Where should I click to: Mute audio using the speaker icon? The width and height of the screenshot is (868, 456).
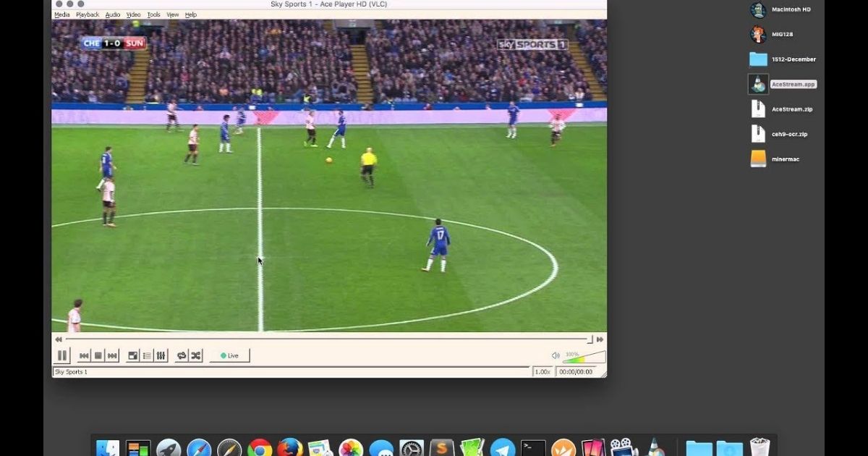coord(555,355)
